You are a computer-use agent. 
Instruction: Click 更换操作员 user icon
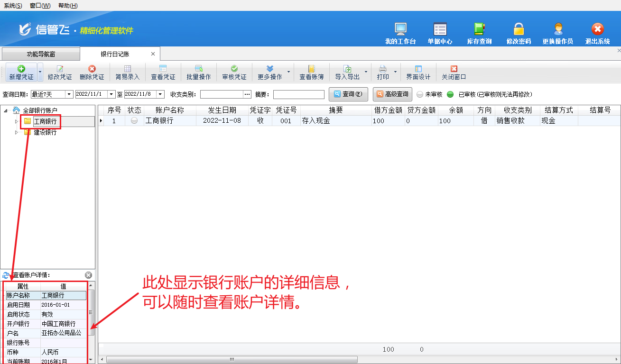click(x=558, y=29)
